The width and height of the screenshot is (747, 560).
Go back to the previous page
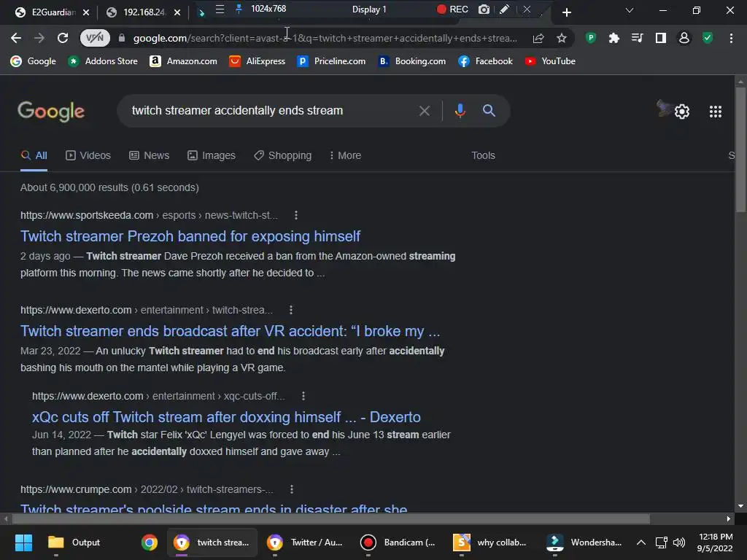point(16,38)
